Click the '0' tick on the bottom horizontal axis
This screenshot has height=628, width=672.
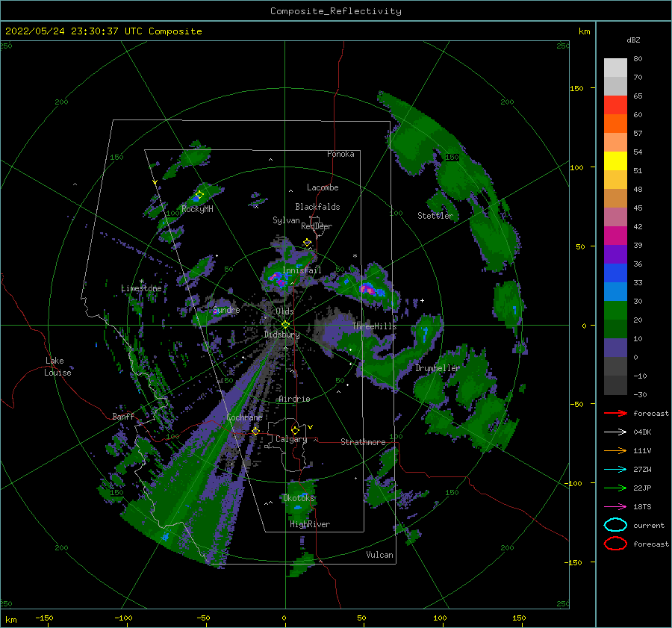[284, 618]
